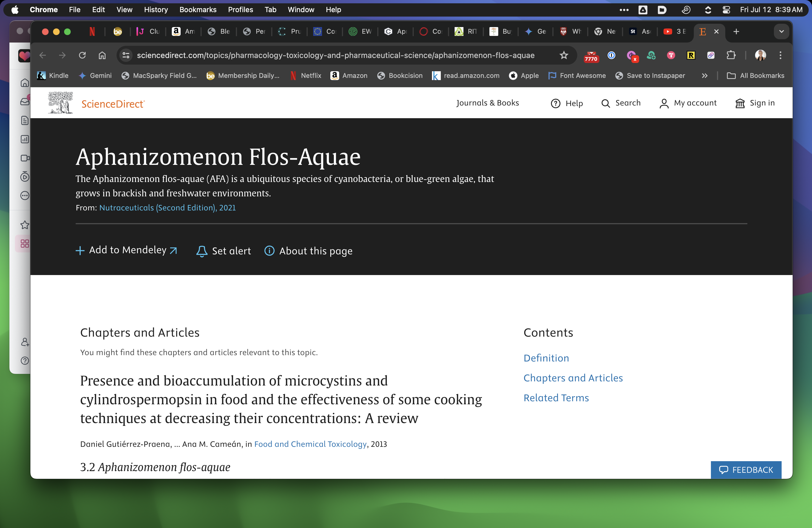Open the Netflix pinned tab
The image size is (812, 528).
point(92,32)
